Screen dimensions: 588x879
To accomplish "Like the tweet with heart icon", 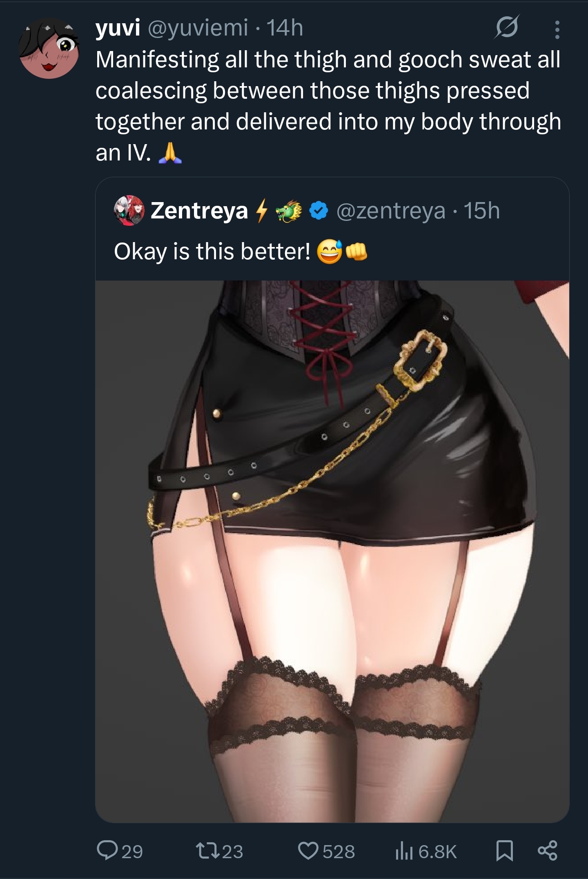I will click(x=309, y=851).
